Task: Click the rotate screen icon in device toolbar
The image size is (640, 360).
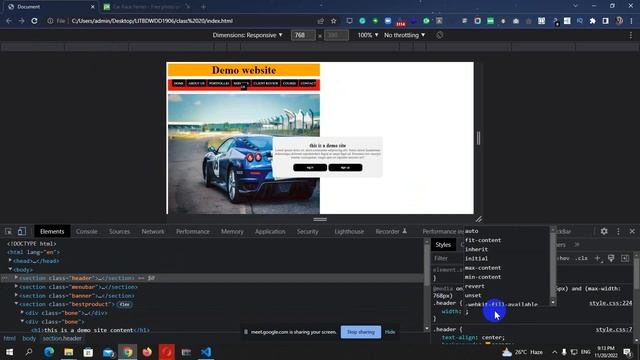Action: point(439,35)
